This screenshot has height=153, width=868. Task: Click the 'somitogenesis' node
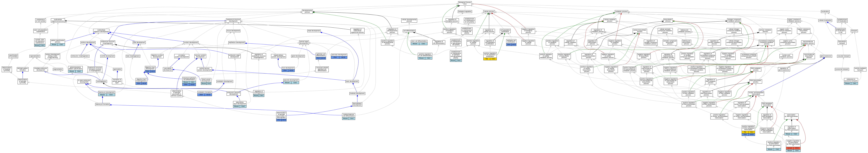[x=101, y=81]
